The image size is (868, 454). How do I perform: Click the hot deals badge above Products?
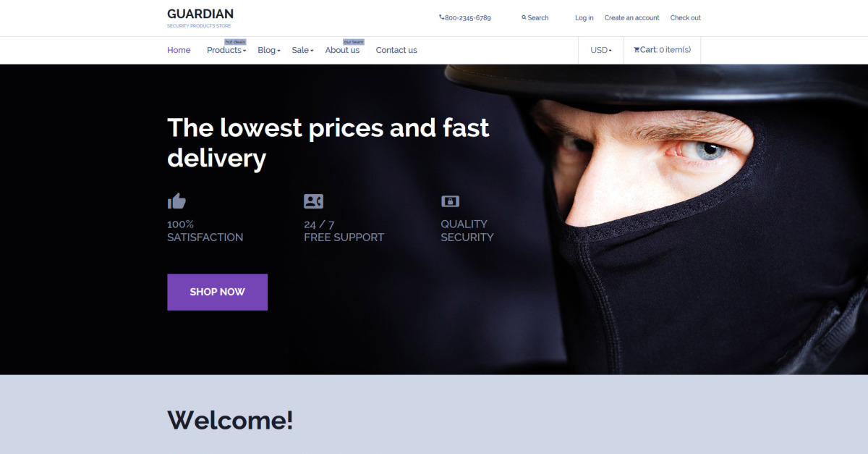point(235,42)
